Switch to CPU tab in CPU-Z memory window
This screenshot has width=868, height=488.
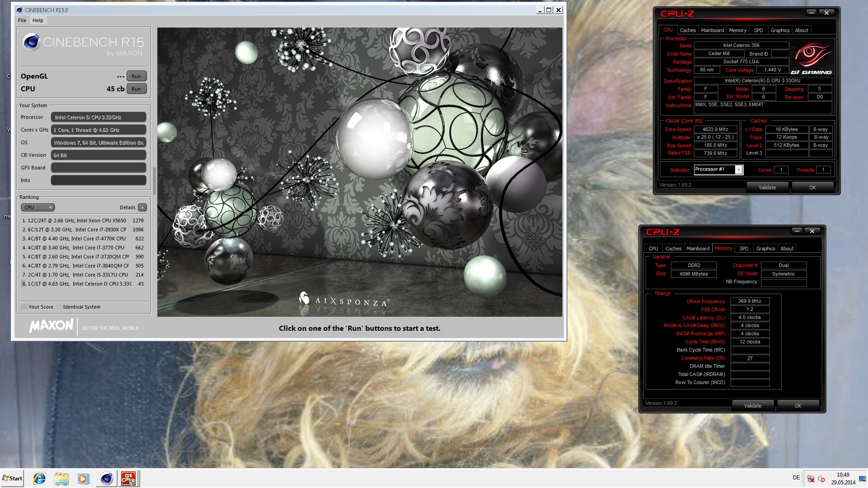(x=653, y=249)
